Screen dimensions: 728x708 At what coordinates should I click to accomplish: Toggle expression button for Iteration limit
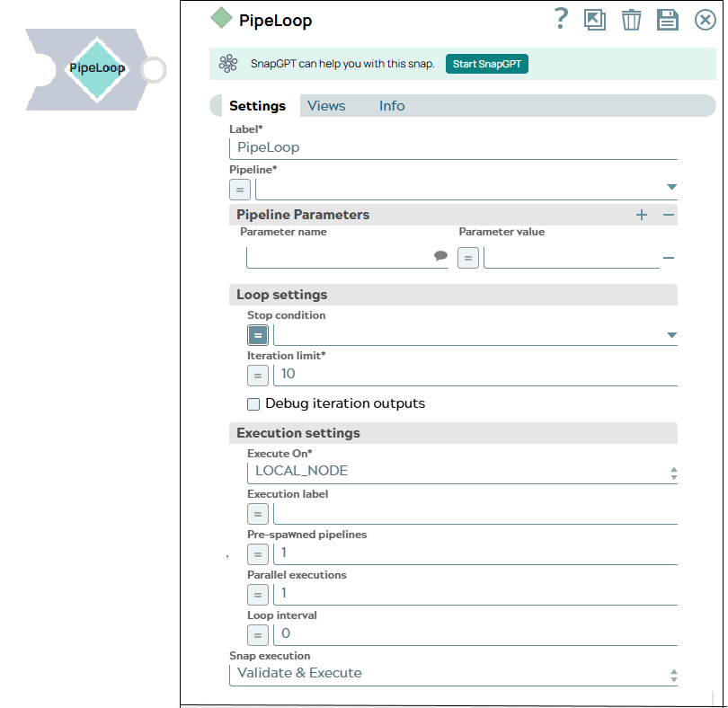pos(258,375)
